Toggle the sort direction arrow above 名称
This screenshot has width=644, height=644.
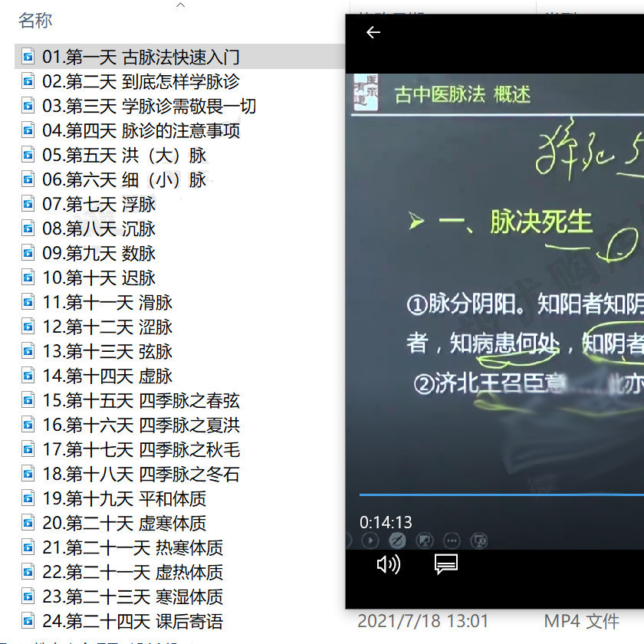click(181, 5)
